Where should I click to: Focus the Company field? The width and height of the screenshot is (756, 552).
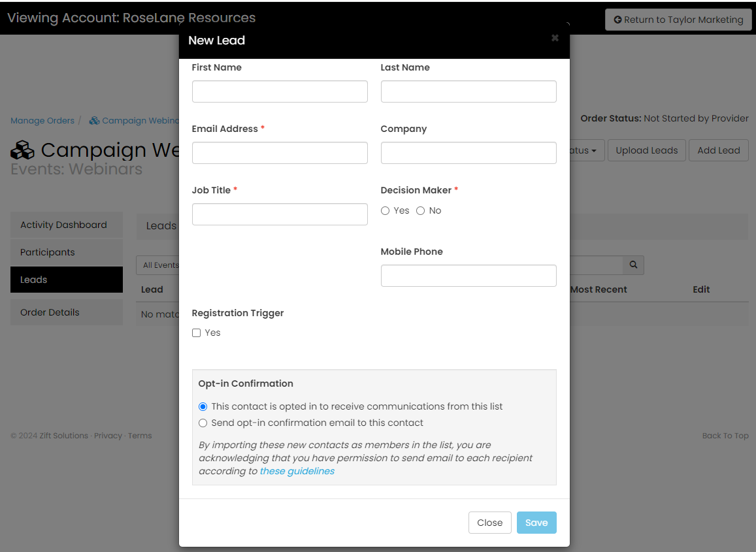468,153
